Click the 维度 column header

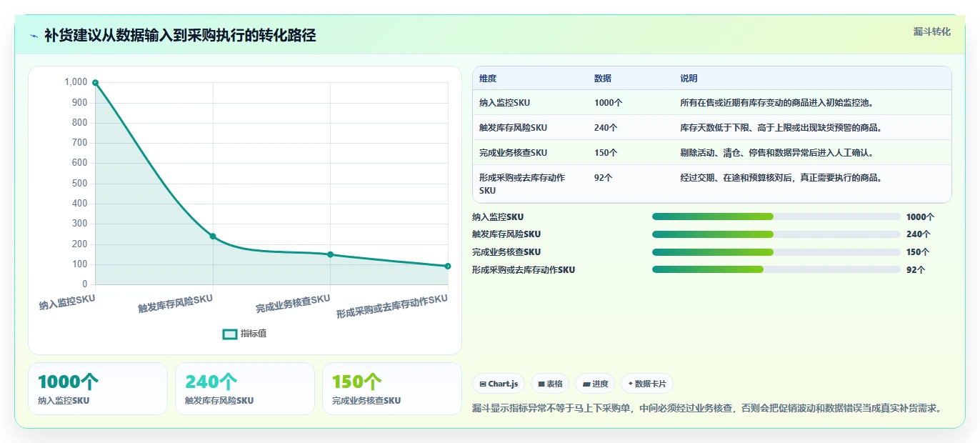pos(488,79)
